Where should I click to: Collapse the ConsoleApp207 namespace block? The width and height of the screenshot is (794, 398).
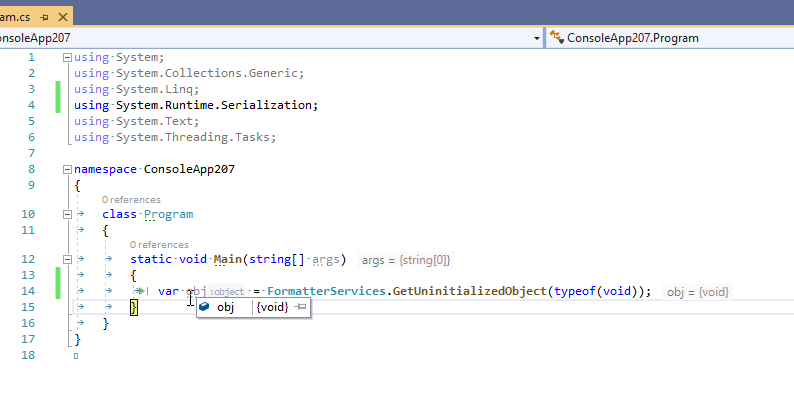[x=67, y=170]
